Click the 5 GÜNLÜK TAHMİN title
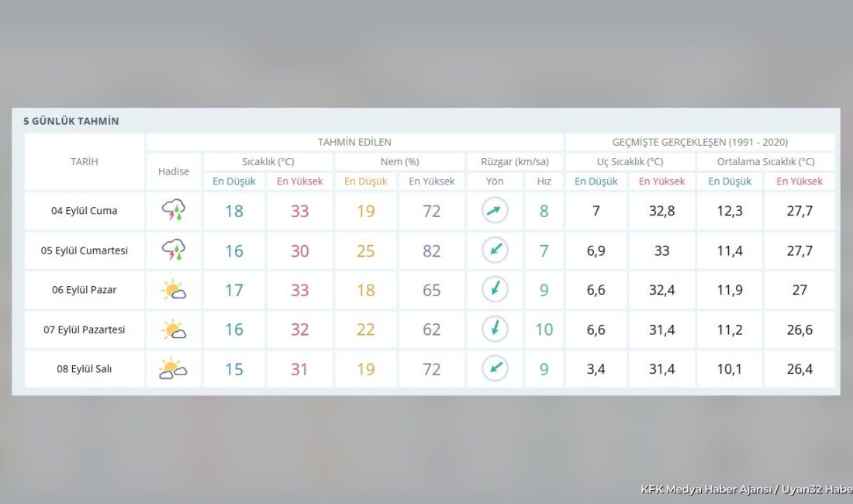The width and height of the screenshot is (853, 504). tap(71, 121)
